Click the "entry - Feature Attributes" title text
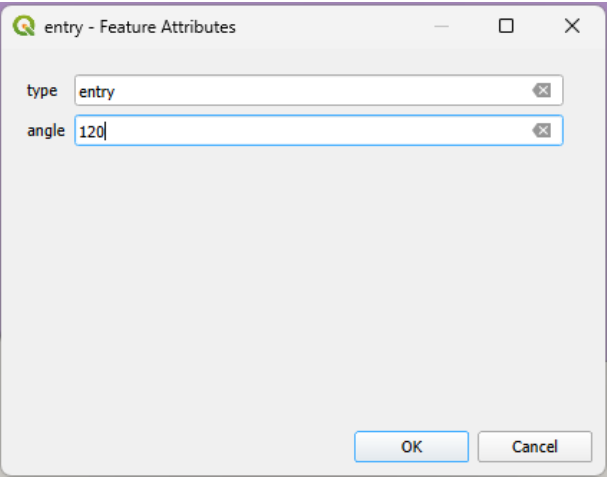Viewport: 608px width, 477px height. coord(138,27)
